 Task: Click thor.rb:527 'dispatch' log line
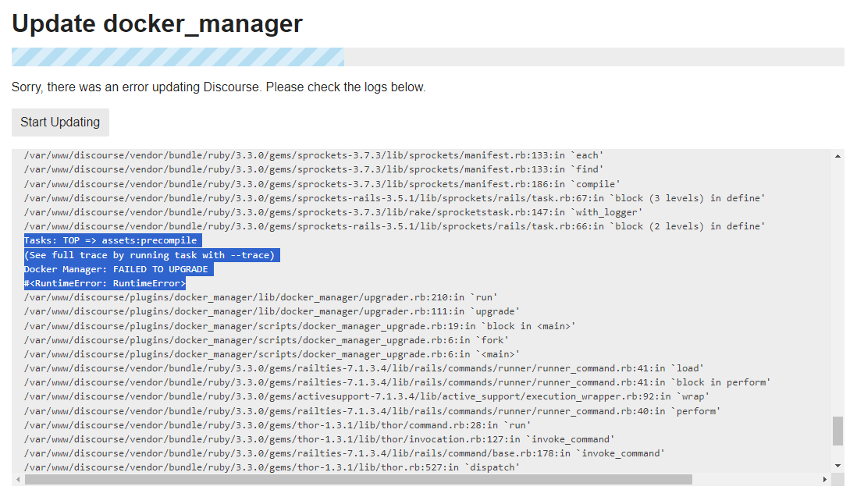(x=272, y=468)
